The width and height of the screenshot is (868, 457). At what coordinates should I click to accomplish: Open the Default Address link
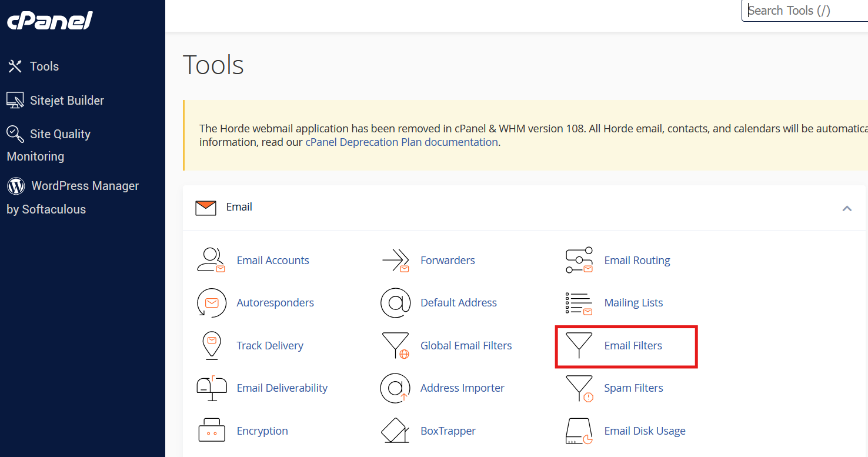tap(459, 303)
